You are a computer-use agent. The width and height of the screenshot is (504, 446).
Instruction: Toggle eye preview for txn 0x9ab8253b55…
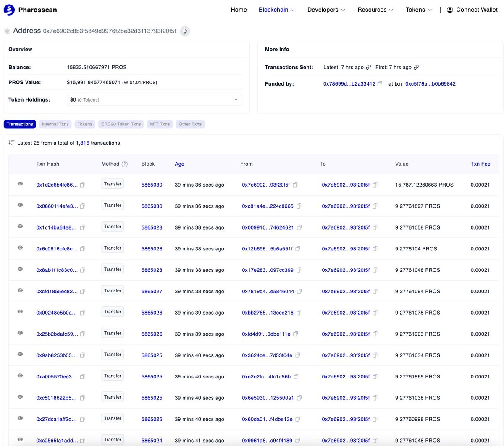pyautogui.click(x=20, y=355)
